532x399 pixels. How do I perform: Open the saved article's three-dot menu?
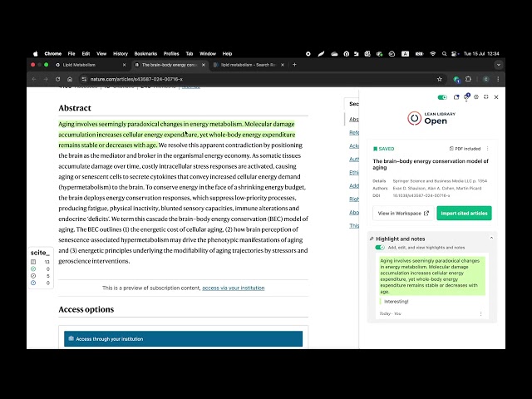tap(488, 149)
